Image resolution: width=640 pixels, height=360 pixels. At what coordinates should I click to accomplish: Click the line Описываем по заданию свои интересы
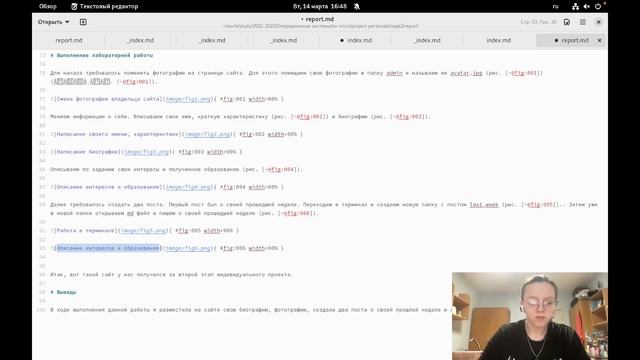176,169
